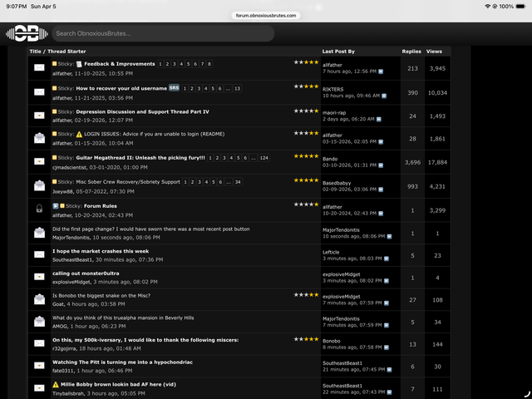Check battery indicator in status bar
The image size is (532, 399).
pos(521,7)
